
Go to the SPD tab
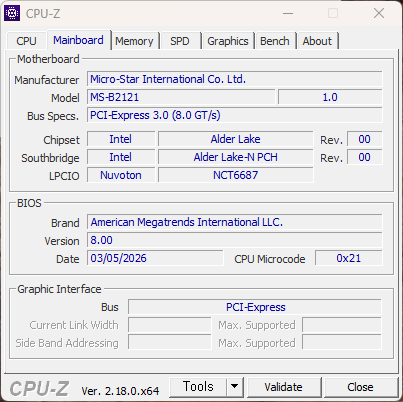click(180, 41)
